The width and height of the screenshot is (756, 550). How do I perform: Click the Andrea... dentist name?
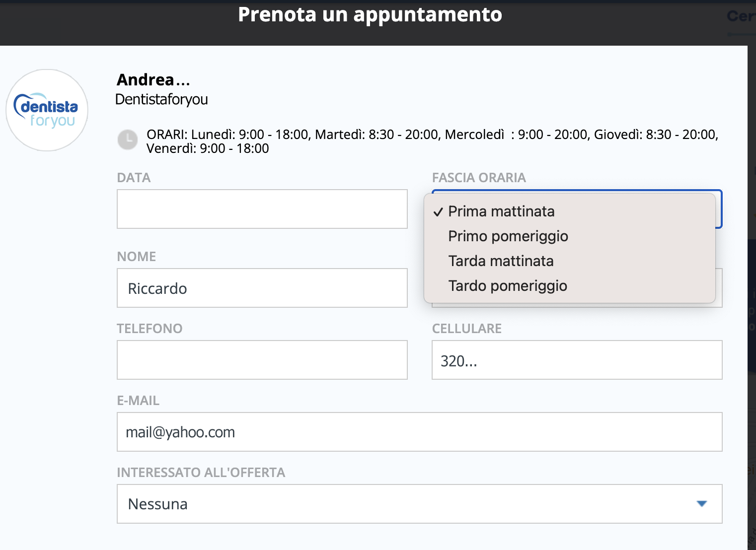point(153,80)
